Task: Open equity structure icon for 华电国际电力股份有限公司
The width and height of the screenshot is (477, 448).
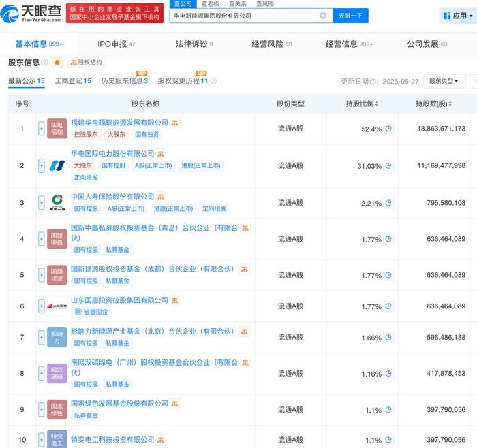Action: point(161,154)
